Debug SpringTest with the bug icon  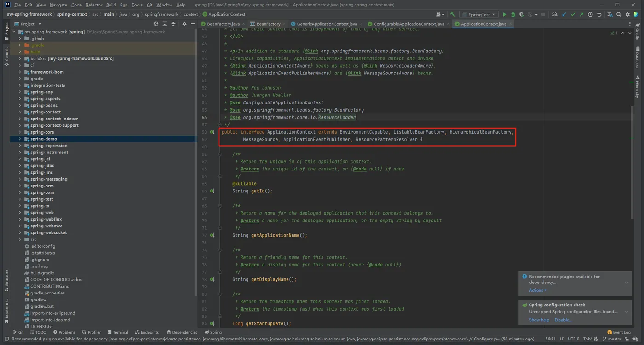(513, 15)
